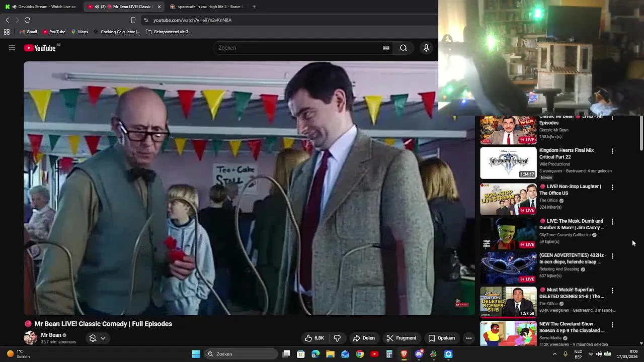Close the Mr Bean LIVE tab
Screen dimensions: 644x362
[159, 7]
